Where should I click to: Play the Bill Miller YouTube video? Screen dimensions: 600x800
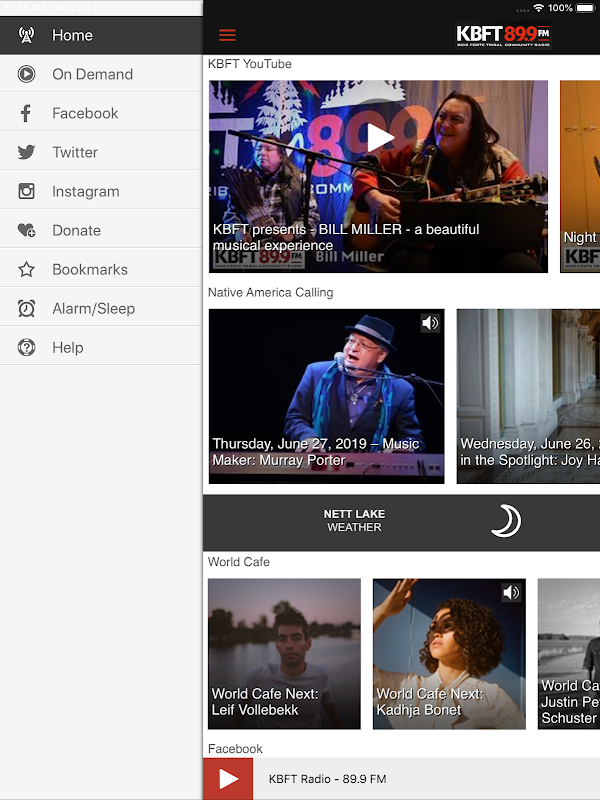point(379,138)
